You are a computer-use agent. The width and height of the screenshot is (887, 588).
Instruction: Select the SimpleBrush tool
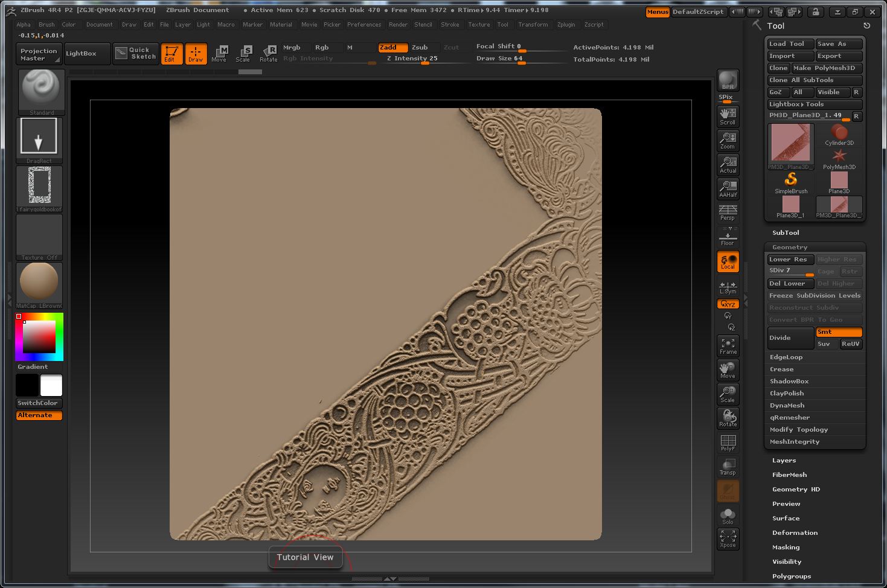pyautogui.click(x=791, y=184)
